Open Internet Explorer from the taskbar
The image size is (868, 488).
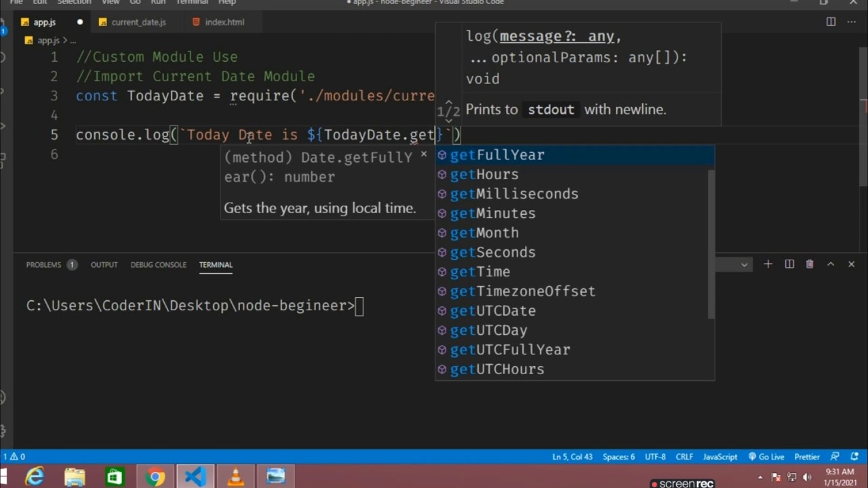34,477
